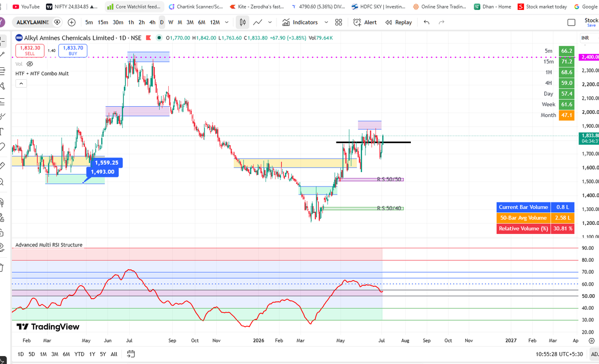This screenshot has width=599, height=364.
Task: Click the 10:55:28 UTC+5:30 timezone
Action: click(x=558, y=354)
